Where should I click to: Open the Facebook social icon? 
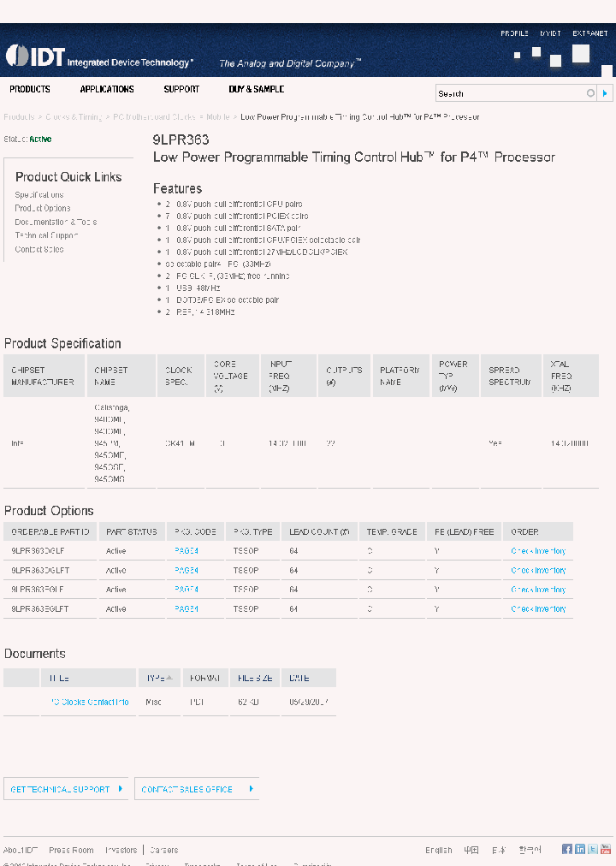tap(567, 849)
